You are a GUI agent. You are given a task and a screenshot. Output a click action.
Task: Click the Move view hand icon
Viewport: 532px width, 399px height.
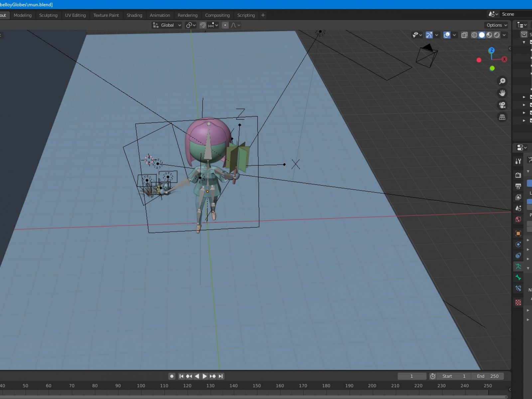(x=502, y=93)
